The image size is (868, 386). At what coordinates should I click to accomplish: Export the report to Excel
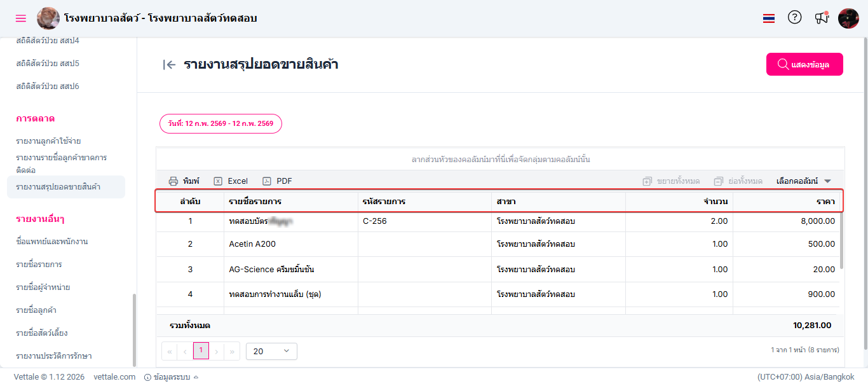231,181
